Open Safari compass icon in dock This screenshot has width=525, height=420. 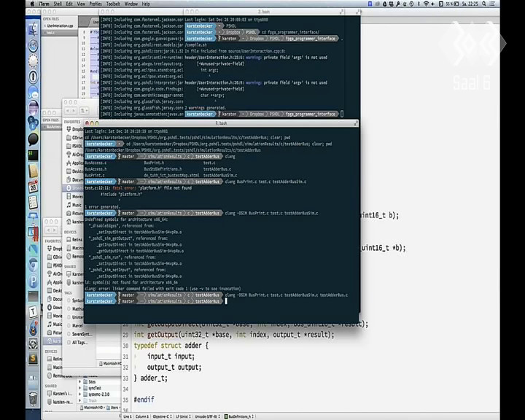pos(33,45)
